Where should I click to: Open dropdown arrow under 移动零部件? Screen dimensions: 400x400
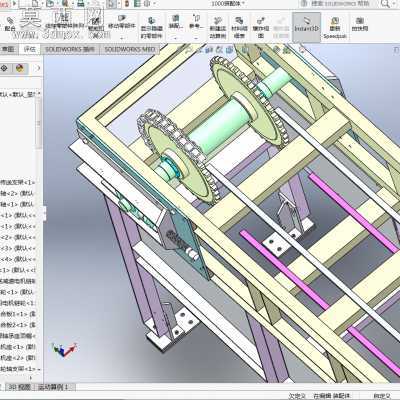122,38
